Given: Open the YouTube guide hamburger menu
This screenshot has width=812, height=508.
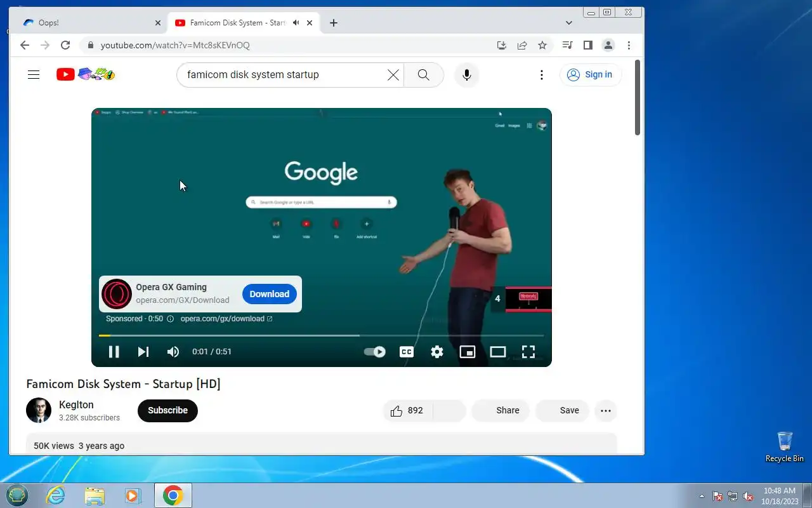Looking at the screenshot, I should (x=34, y=75).
